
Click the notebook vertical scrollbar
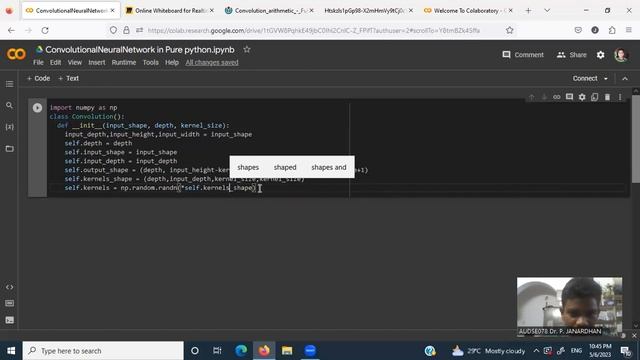tap(636, 139)
